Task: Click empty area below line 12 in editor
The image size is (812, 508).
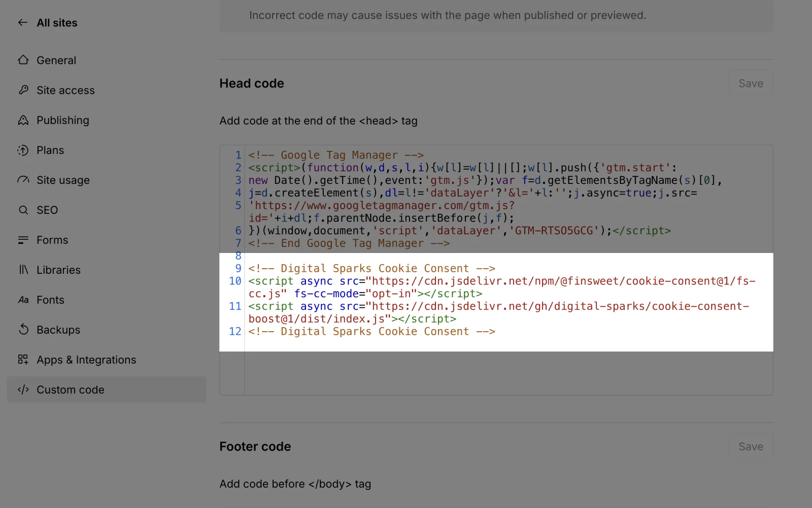Action: pos(507,371)
